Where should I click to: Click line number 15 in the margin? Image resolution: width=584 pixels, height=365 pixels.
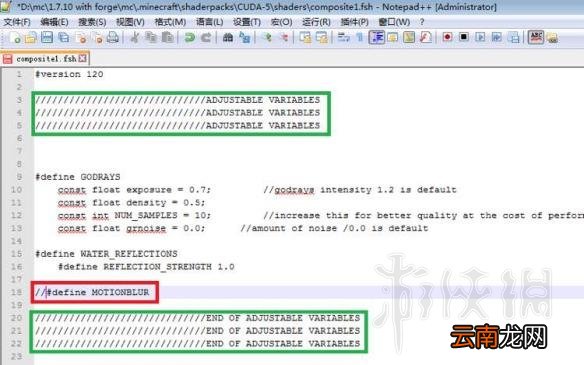click(16, 254)
